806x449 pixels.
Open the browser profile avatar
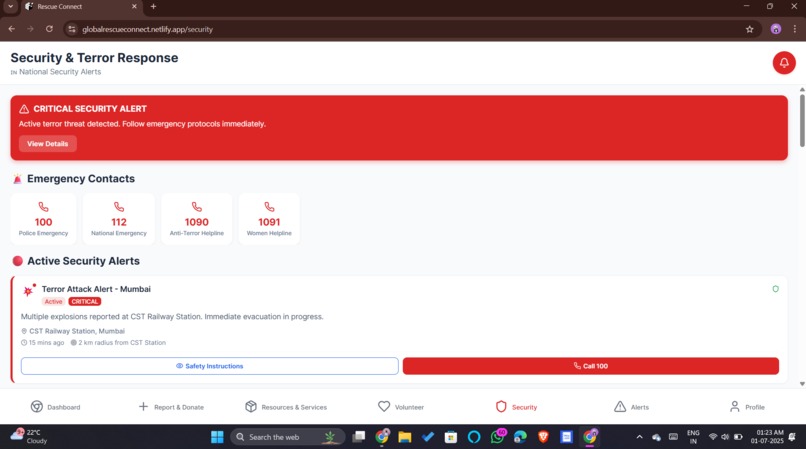(776, 29)
